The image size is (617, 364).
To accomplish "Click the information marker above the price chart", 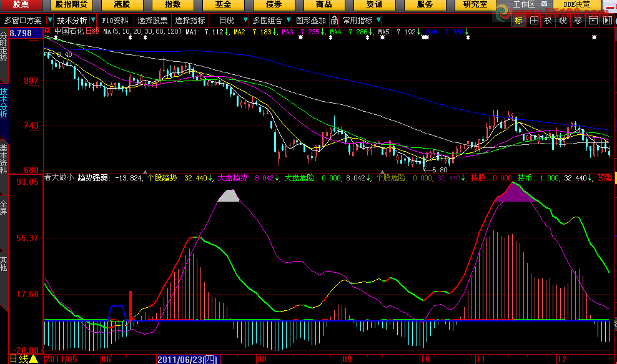I will coord(57,37).
